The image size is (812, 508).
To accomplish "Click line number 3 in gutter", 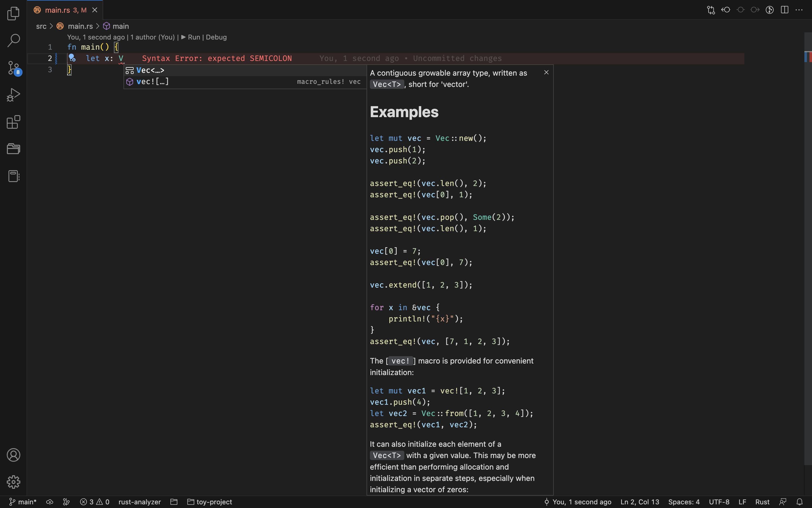I will pyautogui.click(x=50, y=69).
